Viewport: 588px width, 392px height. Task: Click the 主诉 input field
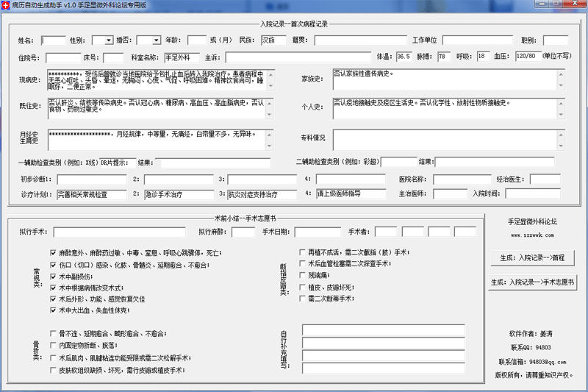tap(298, 57)
